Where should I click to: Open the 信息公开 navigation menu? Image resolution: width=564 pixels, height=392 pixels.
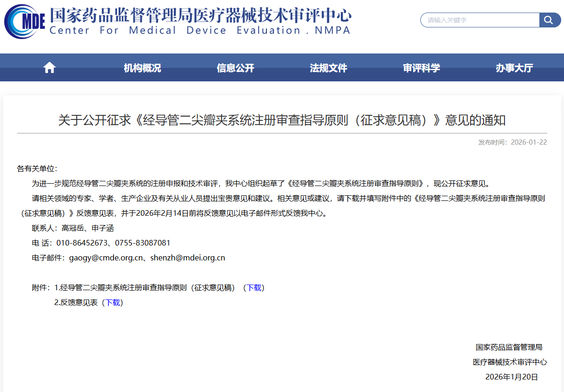coord(235,67)
